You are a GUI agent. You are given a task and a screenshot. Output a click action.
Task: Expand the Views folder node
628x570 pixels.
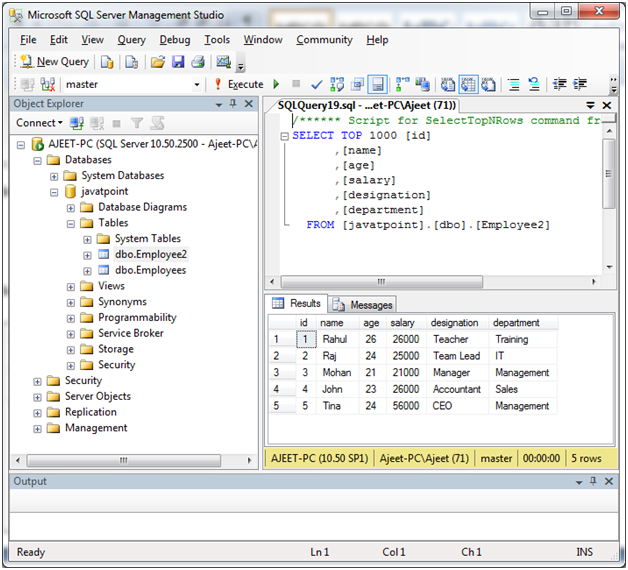point(71,286)
